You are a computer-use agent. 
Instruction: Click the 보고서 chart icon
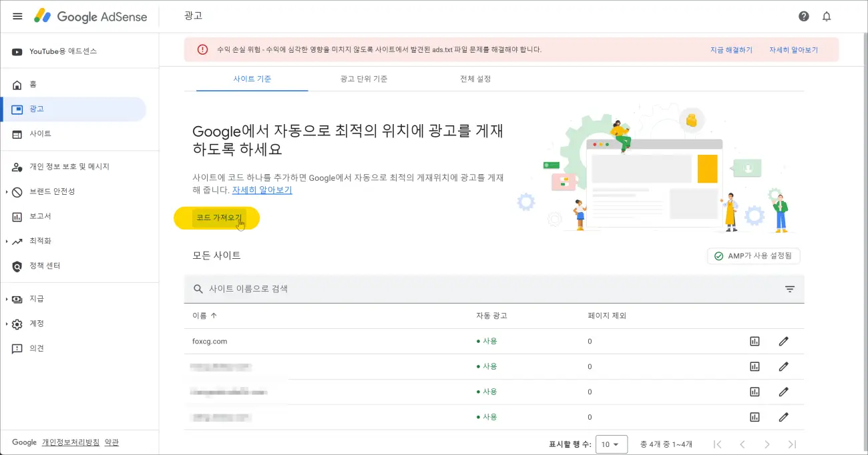17,216
